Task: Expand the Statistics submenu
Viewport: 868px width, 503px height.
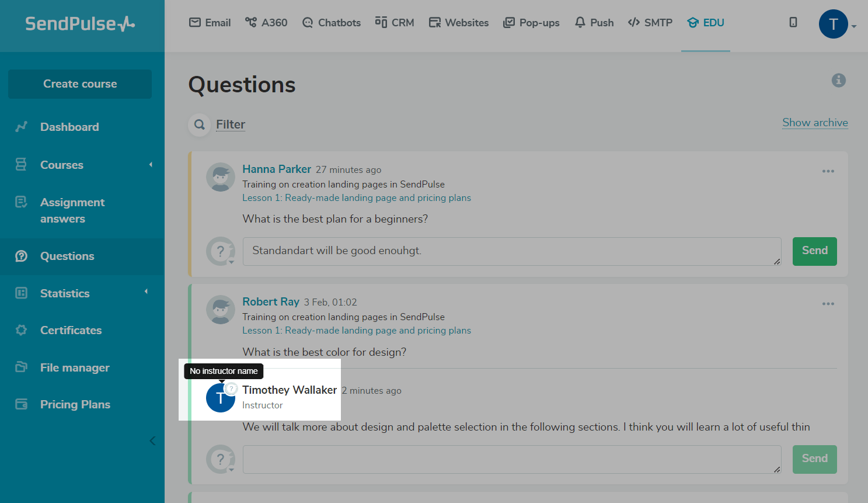Action: [146, 292]
